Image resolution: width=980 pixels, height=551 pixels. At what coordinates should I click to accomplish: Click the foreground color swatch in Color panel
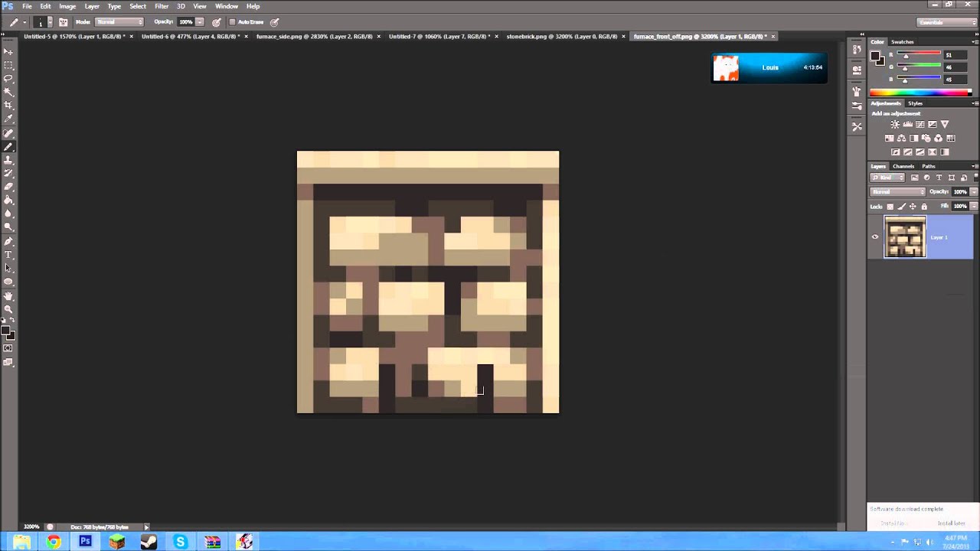point(876,56)
